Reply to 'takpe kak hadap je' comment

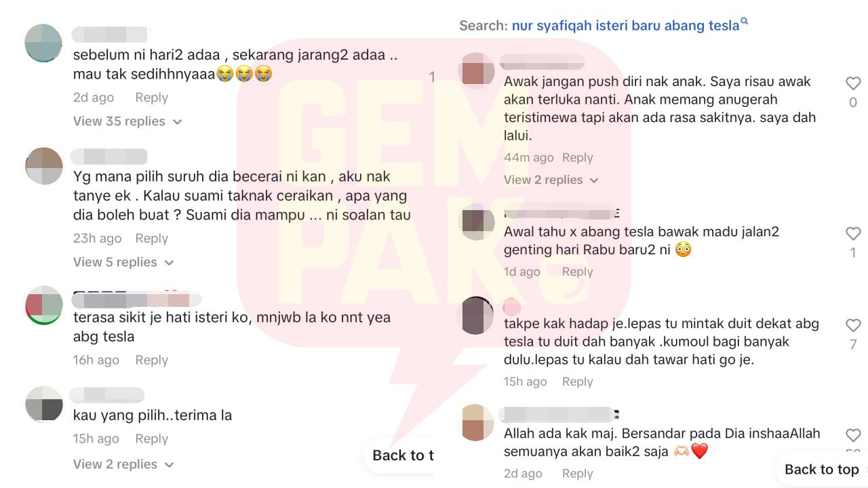(x=577, y=382)
